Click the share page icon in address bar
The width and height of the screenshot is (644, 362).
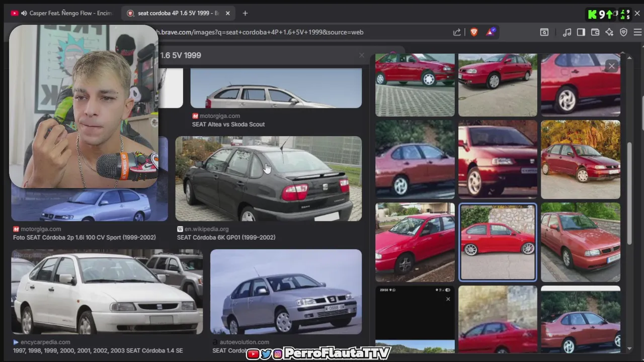[x=457, y=32]
